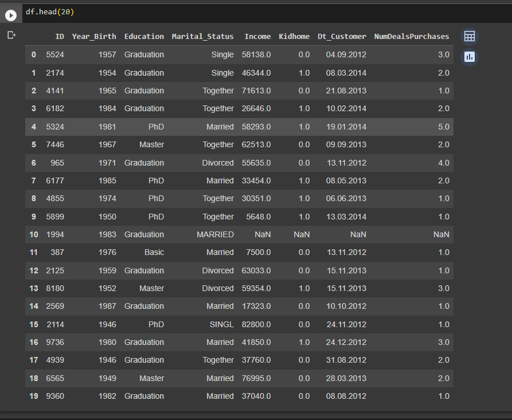This screenshot has height=420, width=512.
Task: Click the Education column header
Action: [x=144, y=37]
